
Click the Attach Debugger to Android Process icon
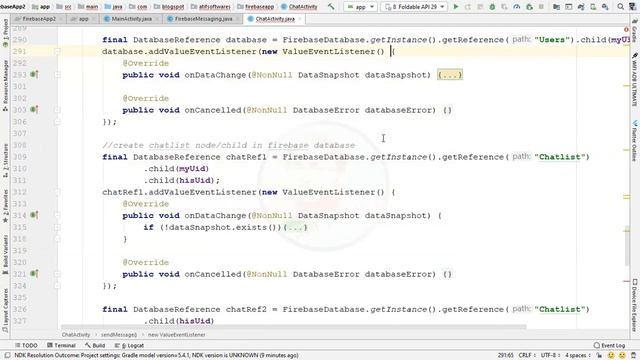point(529,7)
